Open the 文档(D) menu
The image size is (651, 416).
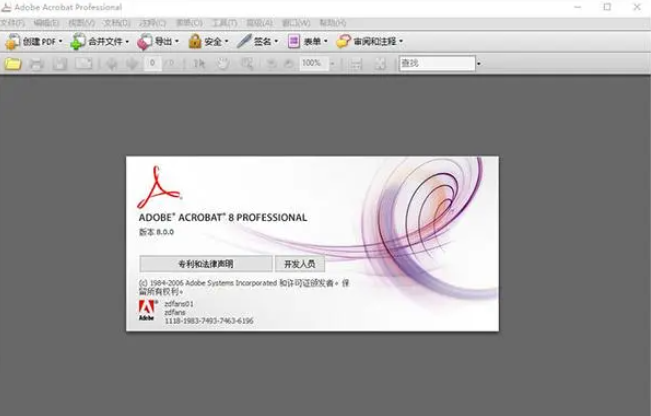[117, 23]
